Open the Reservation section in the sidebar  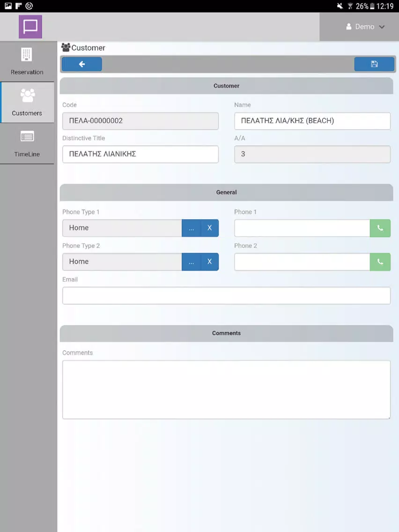(x=27, y=61)
